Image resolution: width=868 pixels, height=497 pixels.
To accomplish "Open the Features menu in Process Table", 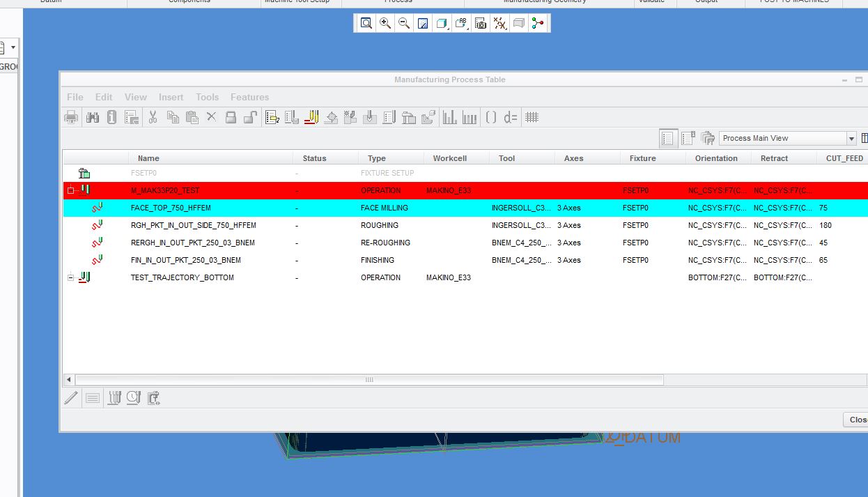I will [x=249, y=97].
